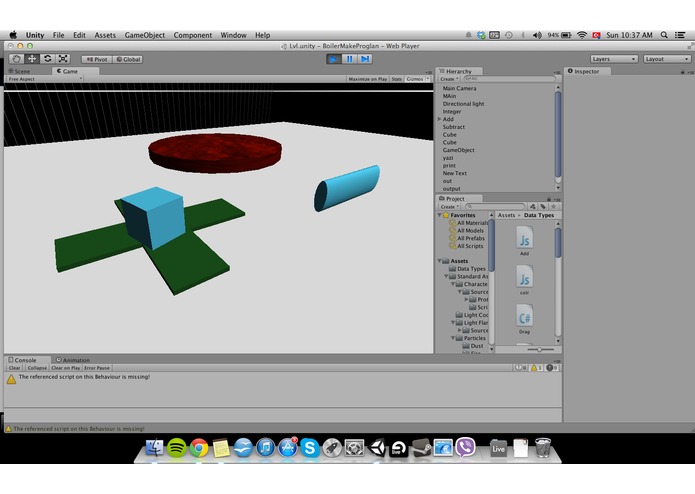This screenshot has height=494, width=695.
Task: Click the Console Clear button
Action: [14, 368]
